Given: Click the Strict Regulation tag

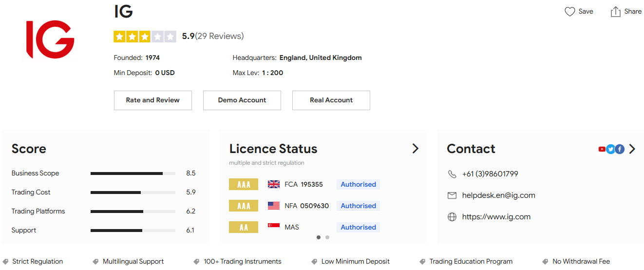Looking at the screenshot, I should coord(37,262).
